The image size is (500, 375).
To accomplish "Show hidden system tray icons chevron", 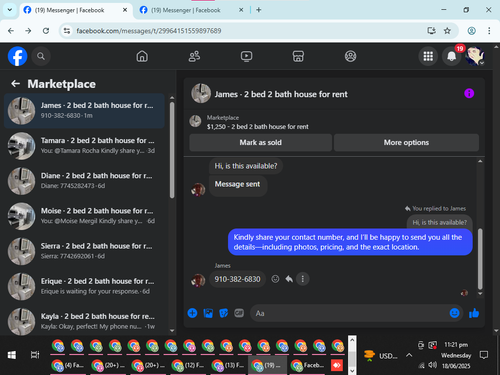I will [409, 355].
